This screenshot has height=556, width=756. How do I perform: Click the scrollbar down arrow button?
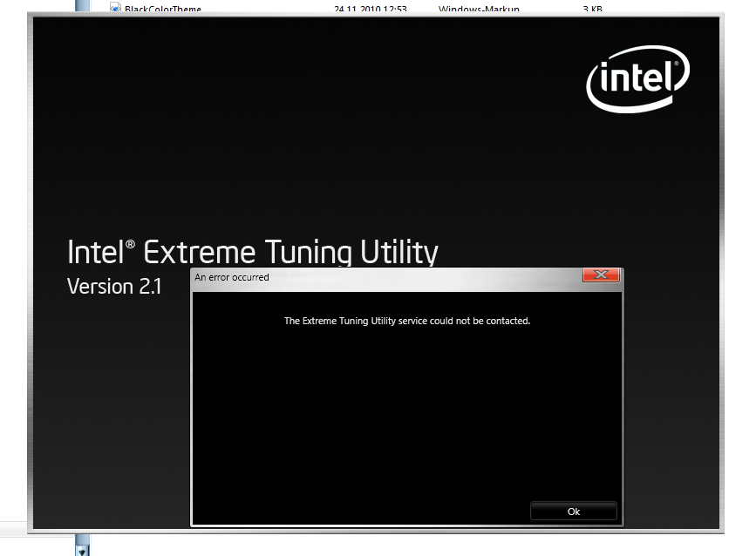tap(83, 550)
